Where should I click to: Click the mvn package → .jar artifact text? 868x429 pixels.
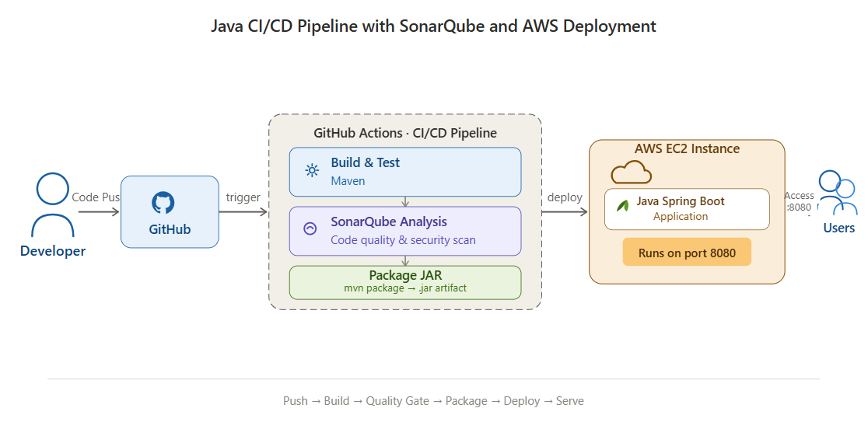point(405,288)
